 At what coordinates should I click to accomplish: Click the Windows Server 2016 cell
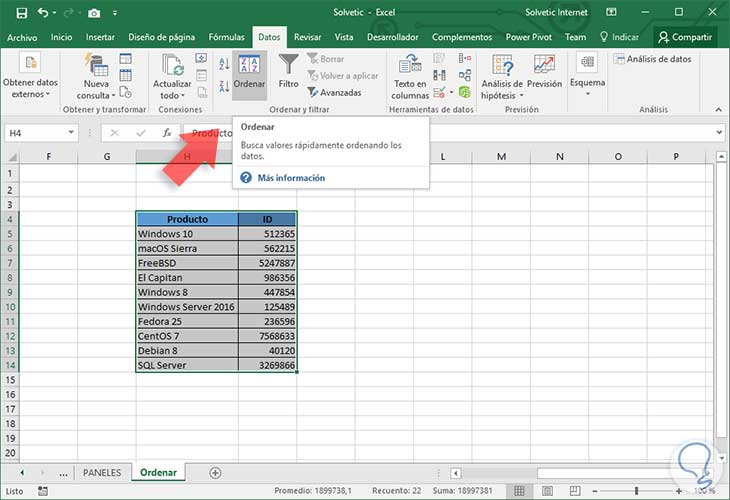pyautogui.click(x=187, y=307)
